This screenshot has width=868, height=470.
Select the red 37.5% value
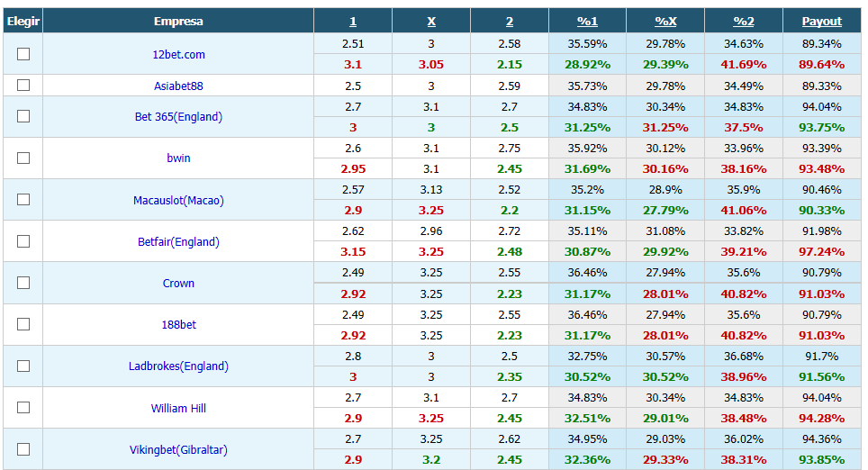point(744,127)
